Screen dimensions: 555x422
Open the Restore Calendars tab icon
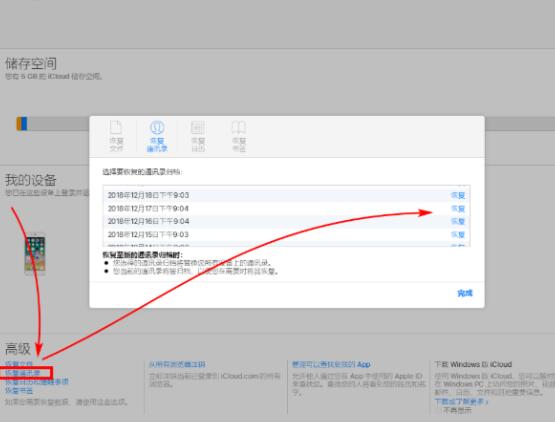click(198, 136)
